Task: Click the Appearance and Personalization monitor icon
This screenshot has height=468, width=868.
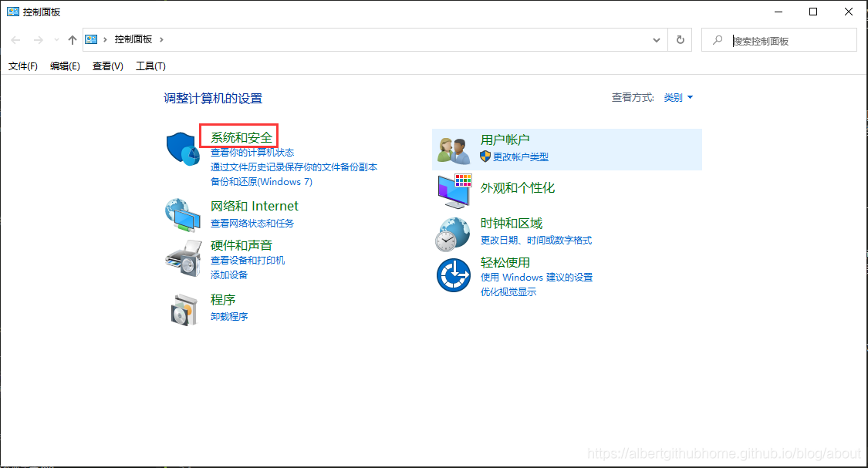Action: [x=454, y=191]
